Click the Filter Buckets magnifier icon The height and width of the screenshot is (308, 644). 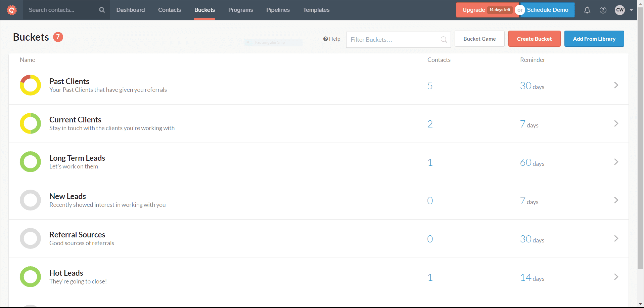(444, 40)
